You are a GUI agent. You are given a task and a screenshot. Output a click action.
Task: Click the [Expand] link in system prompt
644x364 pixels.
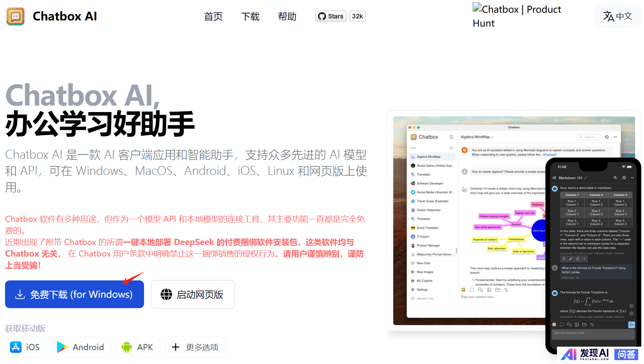pyautogui.click(x=550, y=154)
